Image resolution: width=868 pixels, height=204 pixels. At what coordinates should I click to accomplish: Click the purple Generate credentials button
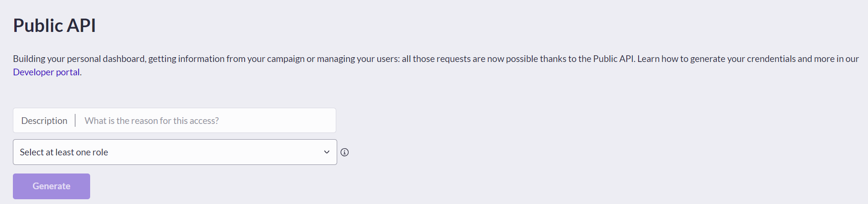point(52,186)
